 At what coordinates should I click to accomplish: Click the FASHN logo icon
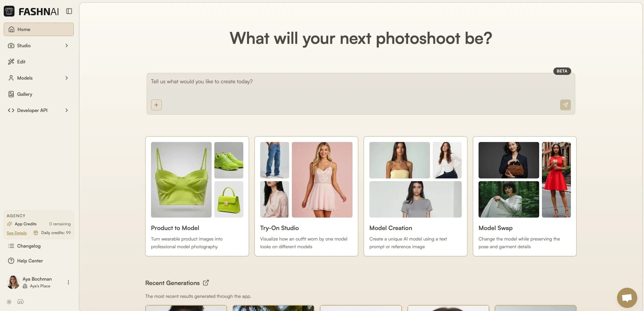point(9,11)
